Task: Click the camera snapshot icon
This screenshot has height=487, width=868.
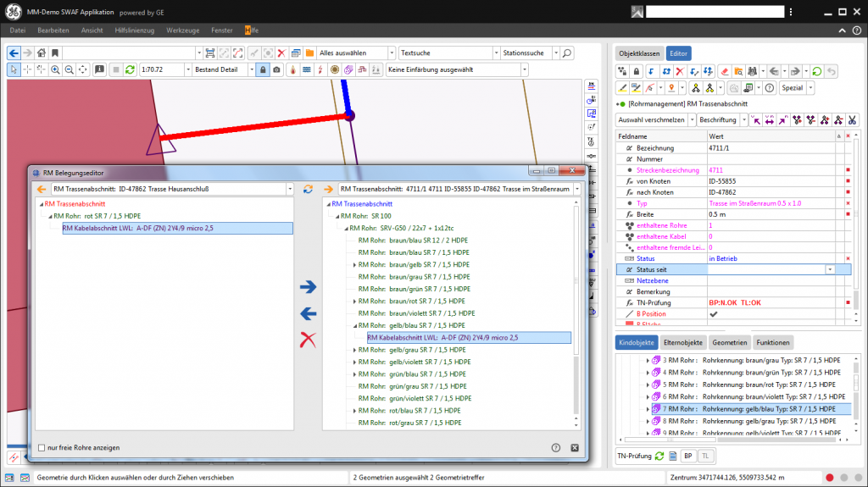Action: pyautogui.click(x=275, y=69)
